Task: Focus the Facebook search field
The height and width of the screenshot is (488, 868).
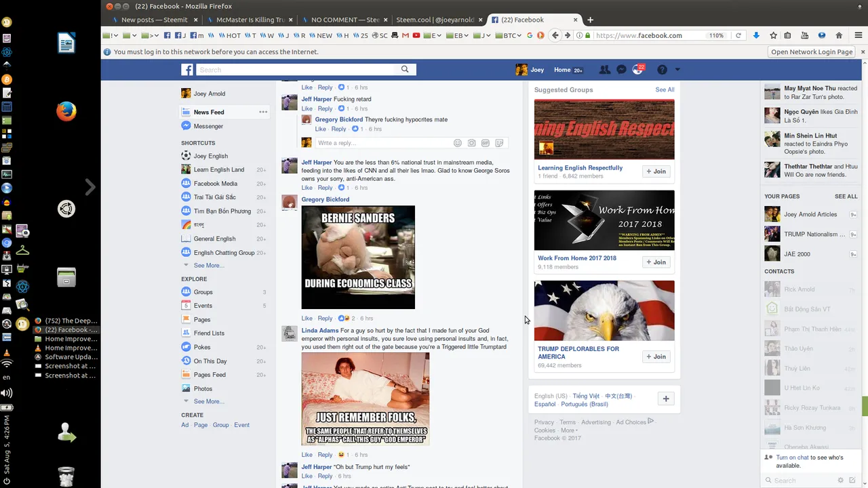Action: click(x=296, y=69)
